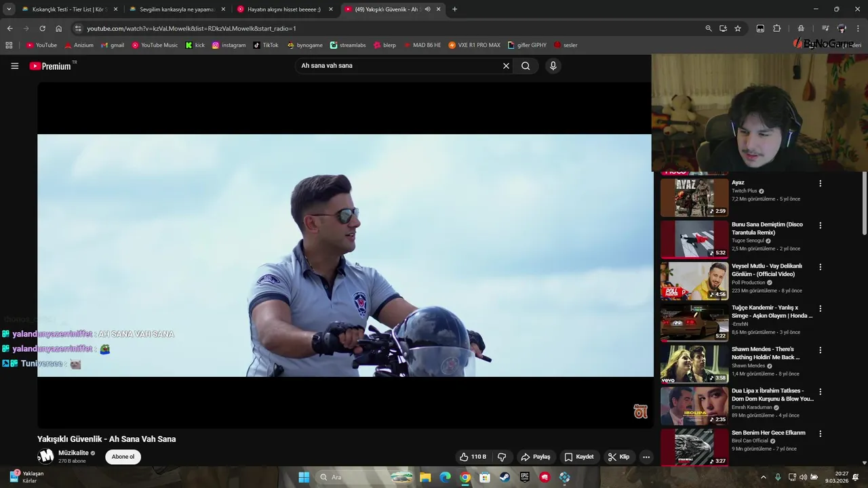Open taskbar volume speaker icon
Viewport: 868px width, 488px height.
click(803, 477)
